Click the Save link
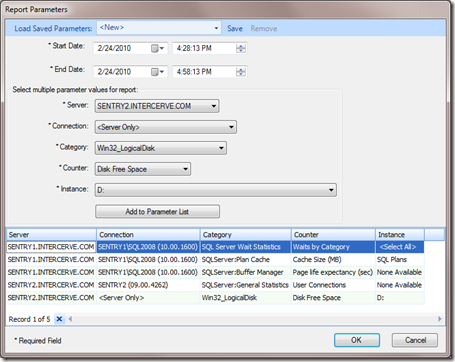This screenshot has width=455, height=362. click(x=235, y=29)
